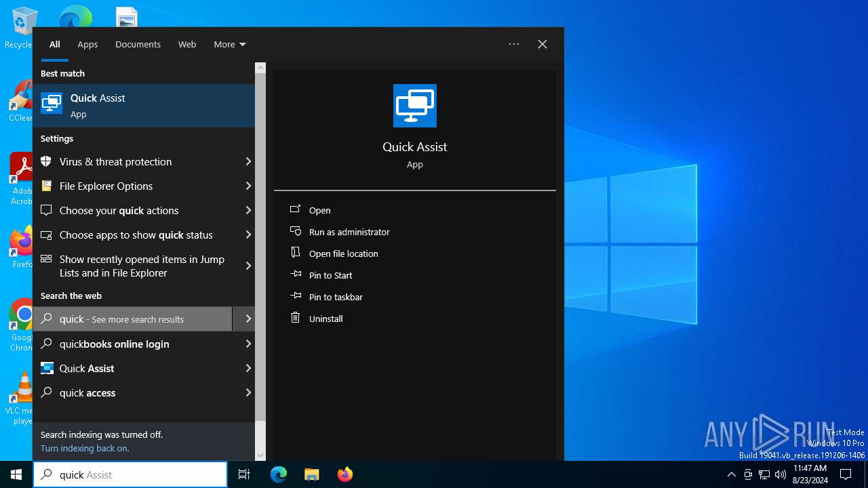
Task: Select 'quick - See more search results' entry
Action: tap(132, 319)
